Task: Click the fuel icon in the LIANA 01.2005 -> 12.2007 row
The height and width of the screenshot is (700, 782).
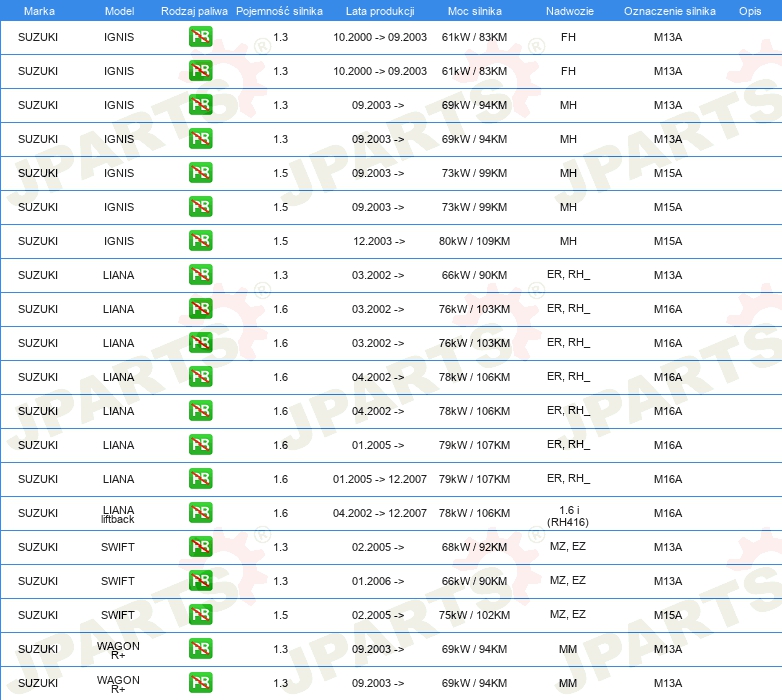Action: (200, 479)
